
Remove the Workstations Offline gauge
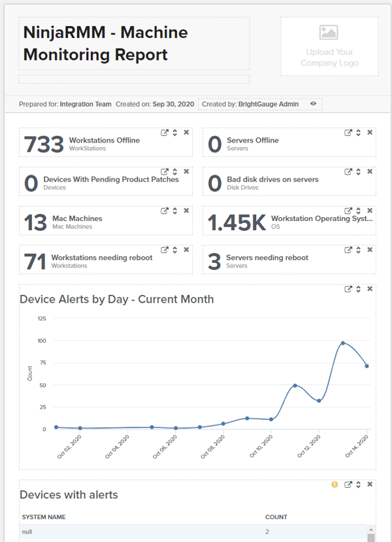(186, 132)
